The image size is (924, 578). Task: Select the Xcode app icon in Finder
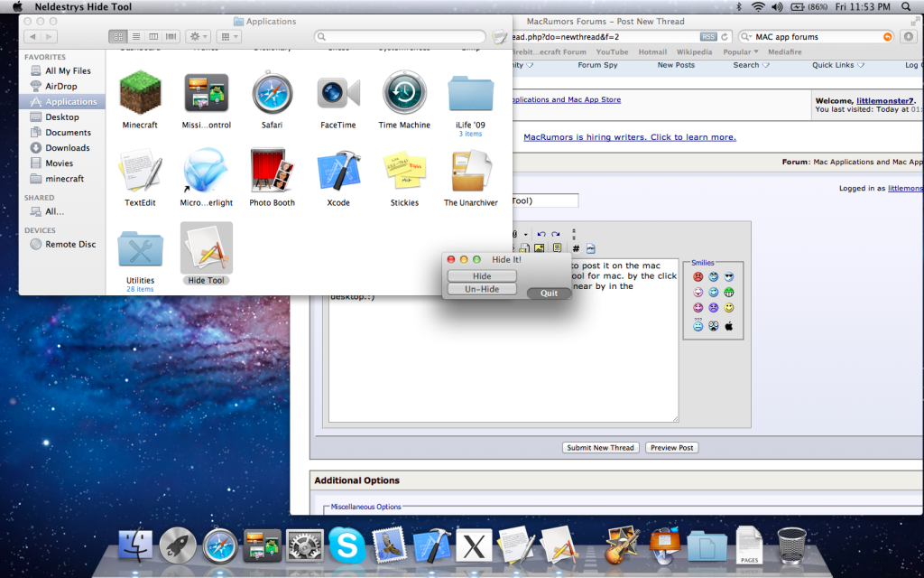(x=338, y=171)
